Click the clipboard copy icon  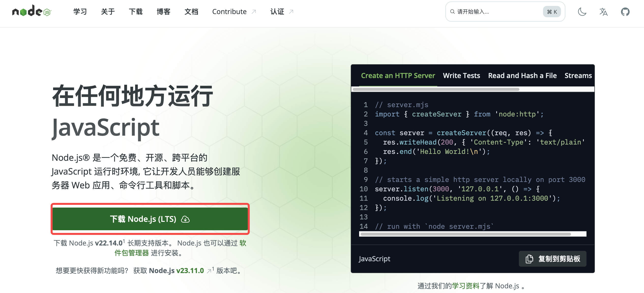tap(529, 259)
